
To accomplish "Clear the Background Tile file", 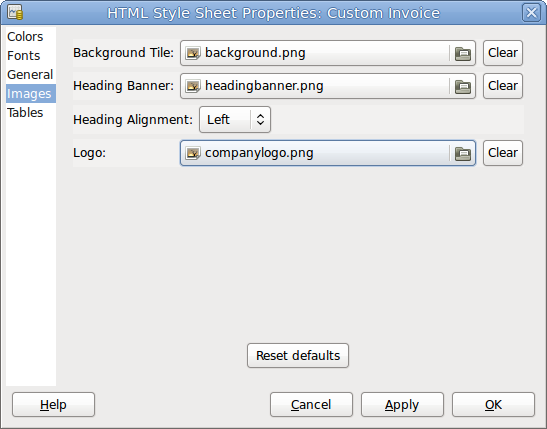I will click(x=503, y=53).
